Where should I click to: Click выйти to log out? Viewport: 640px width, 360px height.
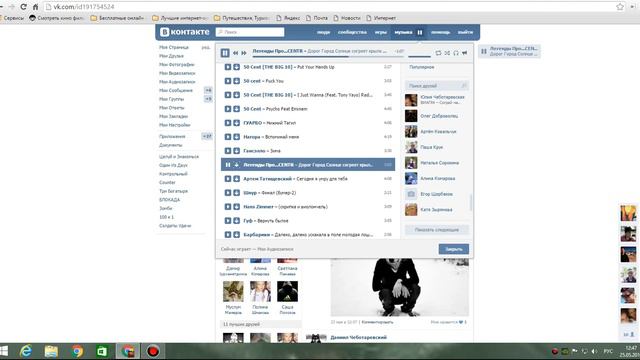[x=465, y=32]
